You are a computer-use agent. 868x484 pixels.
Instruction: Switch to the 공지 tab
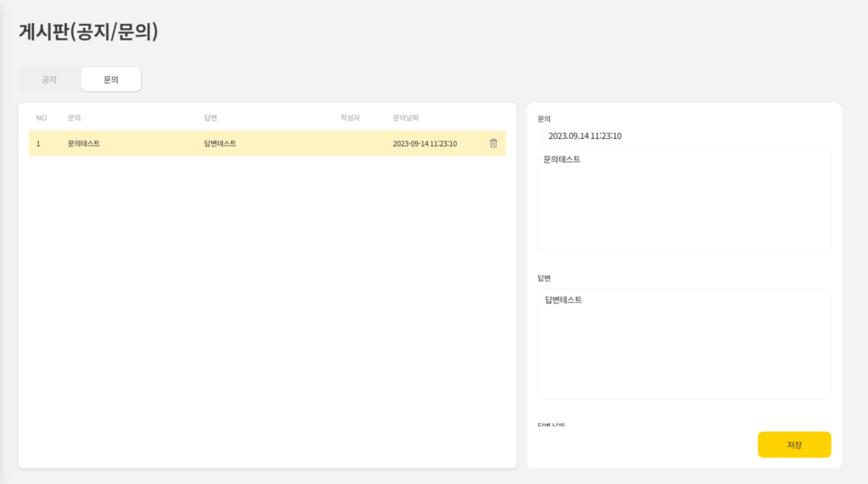point(49,80)
